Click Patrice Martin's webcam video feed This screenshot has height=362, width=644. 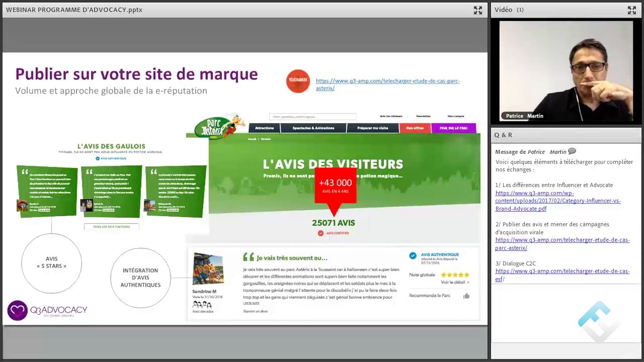[566, 71]
